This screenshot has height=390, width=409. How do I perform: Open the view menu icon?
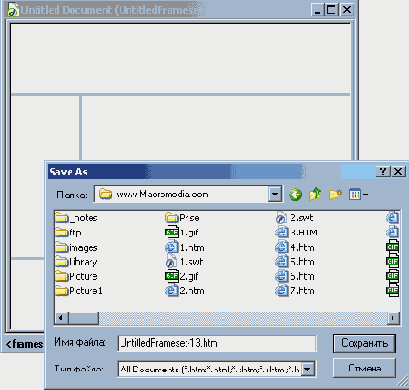pyautogui.click(x=358, y=194)
